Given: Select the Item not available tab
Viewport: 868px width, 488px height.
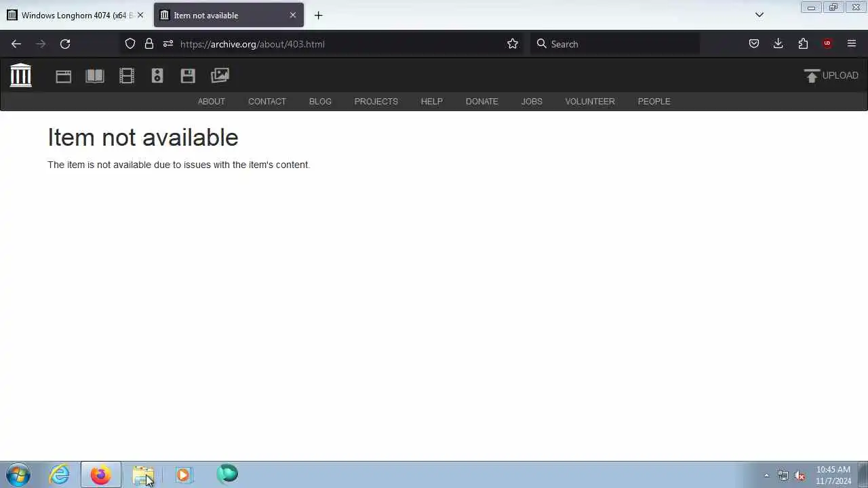Looking at the screenshot, I should (229, 15).
